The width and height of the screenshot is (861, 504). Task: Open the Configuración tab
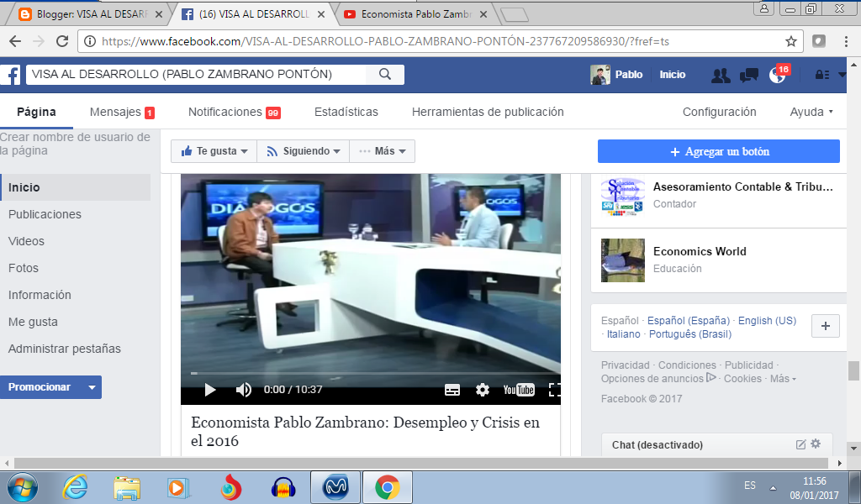(x=720, y=112)
